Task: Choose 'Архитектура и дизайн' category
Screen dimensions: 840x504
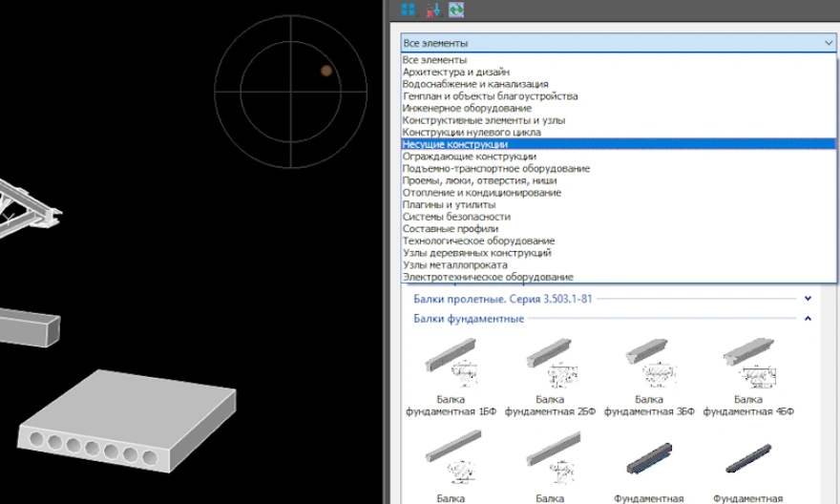Action: (455, 72)
